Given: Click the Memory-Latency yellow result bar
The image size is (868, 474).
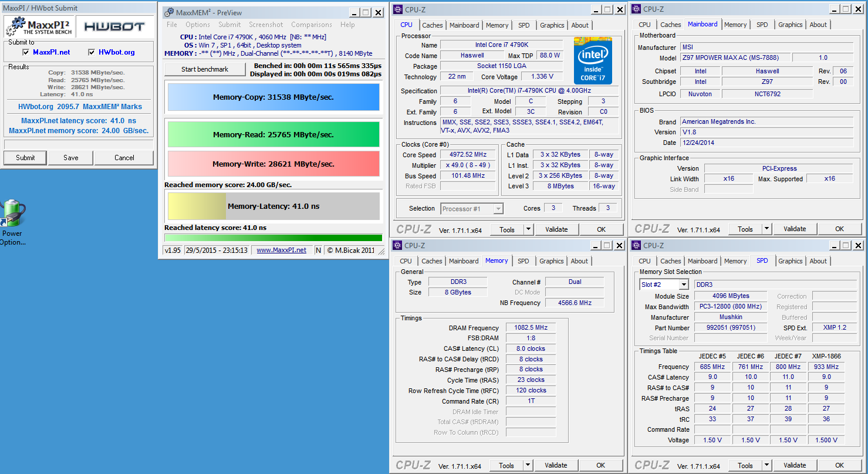Looking at the screenshot, I should tap(273, 206).
